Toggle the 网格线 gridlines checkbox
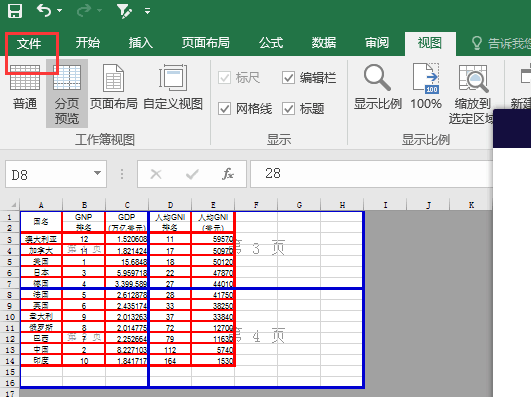 [225, 109]
